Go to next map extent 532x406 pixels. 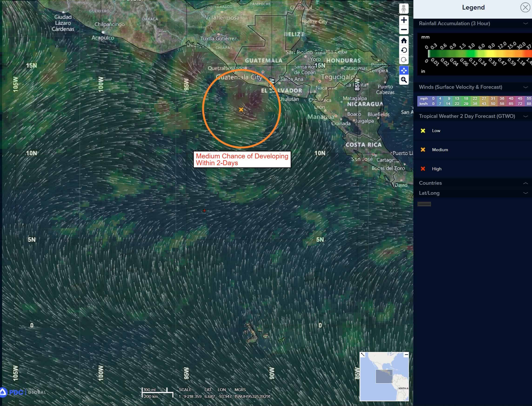[404, 60]
